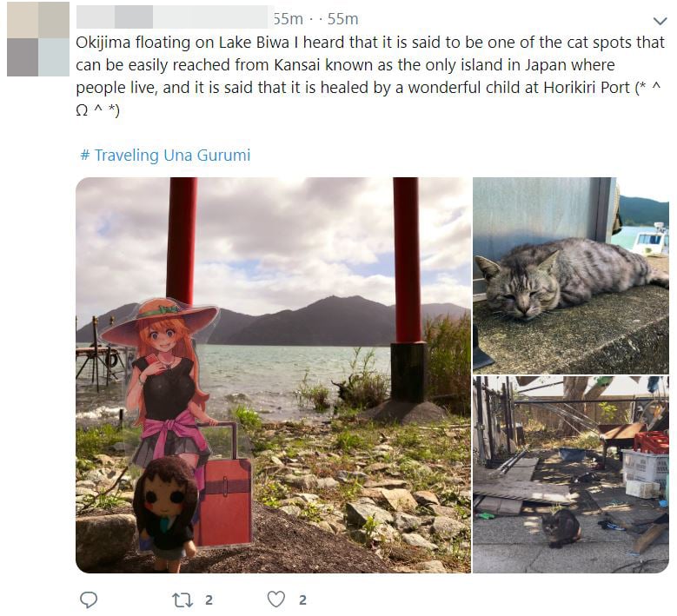
Task: Like the tweet with the heart icon
Action: [276, 599]
